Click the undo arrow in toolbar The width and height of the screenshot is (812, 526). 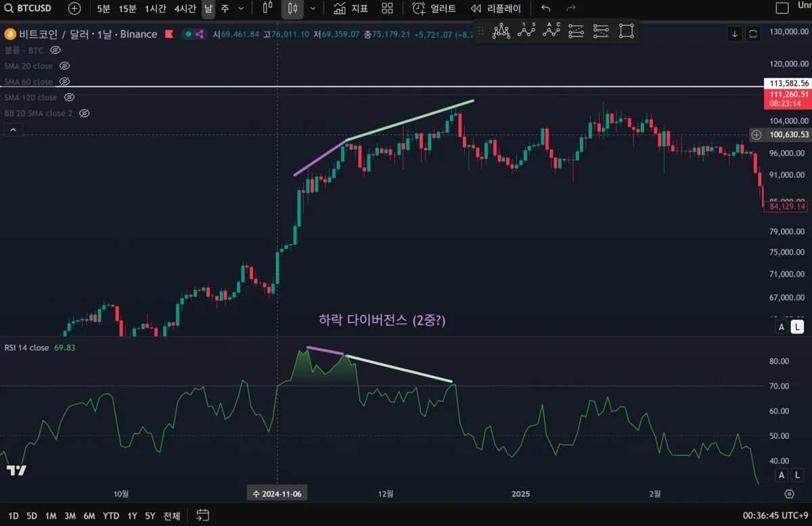[x=546, y=9]
